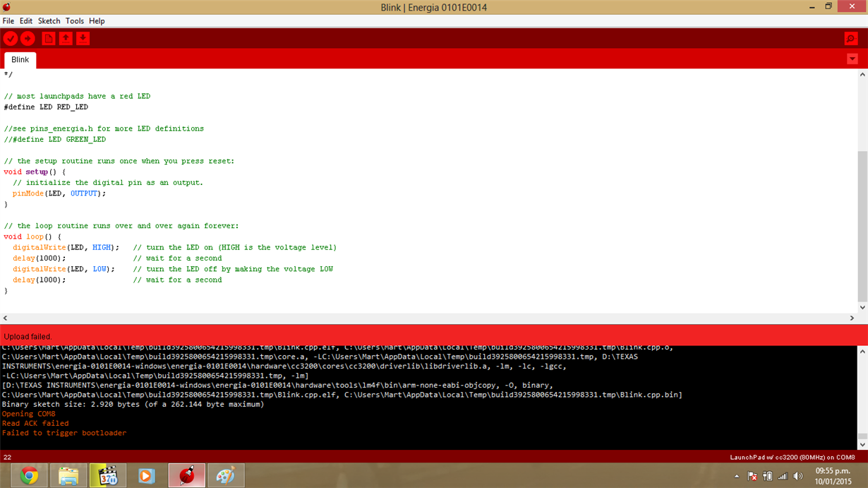Create a new sketch with New icon
The image size is (868, 488).
coord(49,38)
